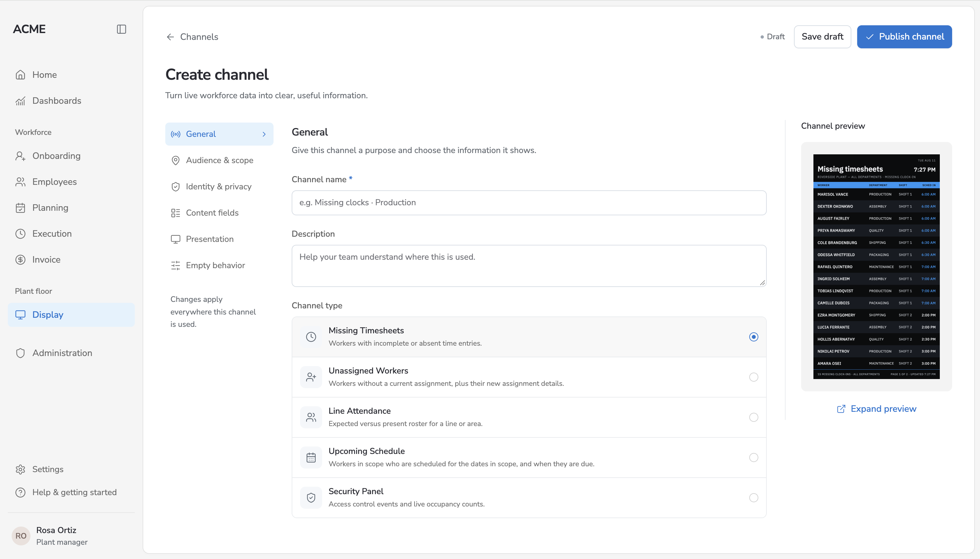Click the Display monitor icon
980x559 pixels.
pyautogui.click(x=20, y=315)
